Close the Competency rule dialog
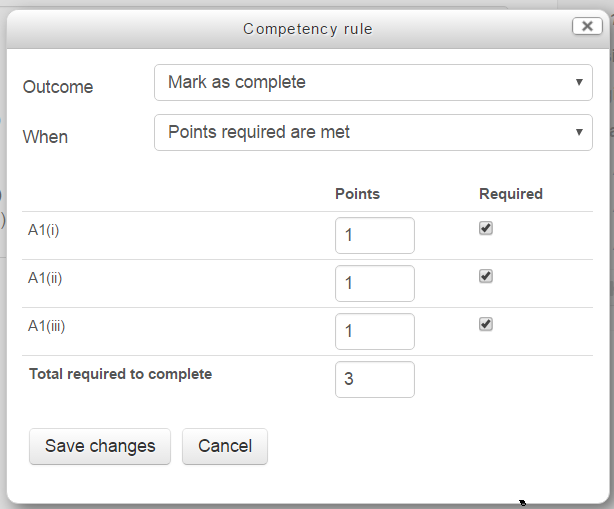This screenshot has width=614, height=509. tap(587, 27)
